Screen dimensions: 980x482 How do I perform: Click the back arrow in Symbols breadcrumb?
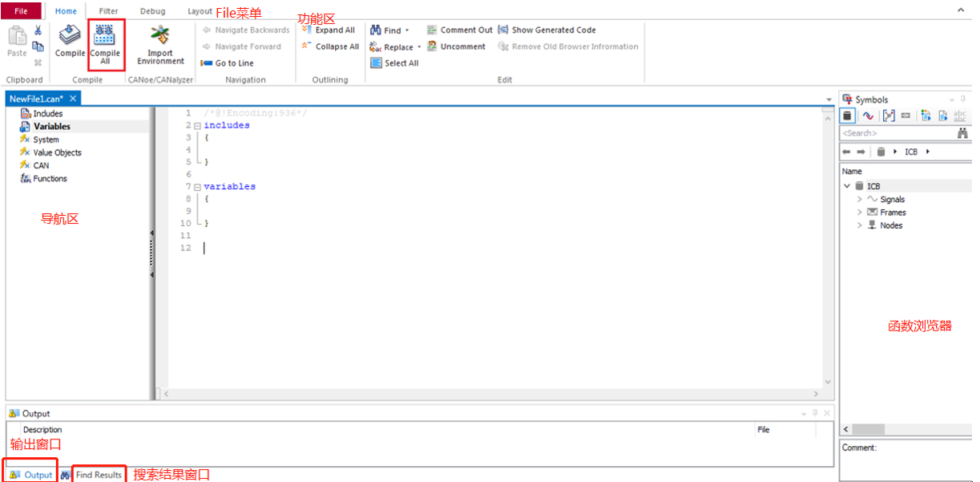(846, 152)
